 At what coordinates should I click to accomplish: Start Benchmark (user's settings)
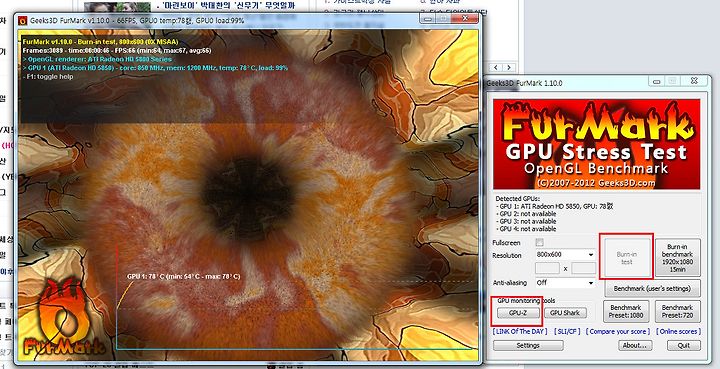(x=652, y=289)
